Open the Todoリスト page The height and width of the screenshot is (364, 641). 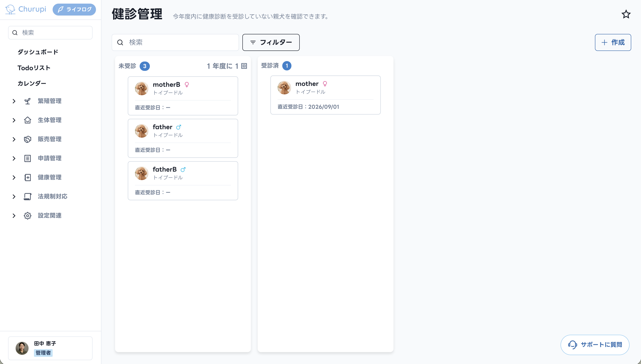tap(34, 68)
